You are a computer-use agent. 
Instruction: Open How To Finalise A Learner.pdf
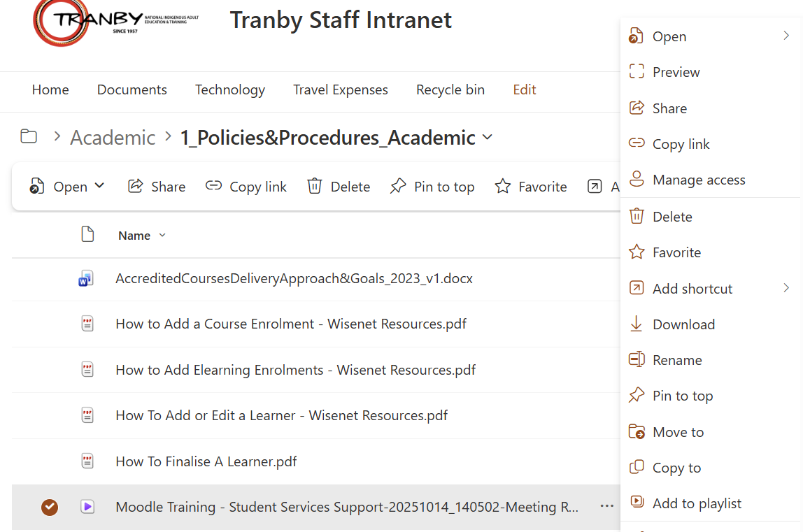(x=206, y=461)
